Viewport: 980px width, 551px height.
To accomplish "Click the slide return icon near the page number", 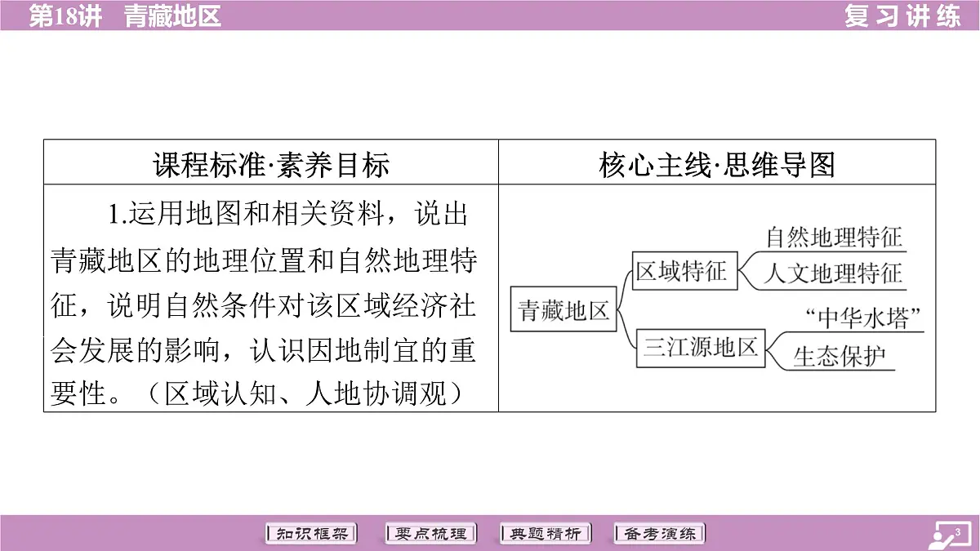I will tap(950, 535).
